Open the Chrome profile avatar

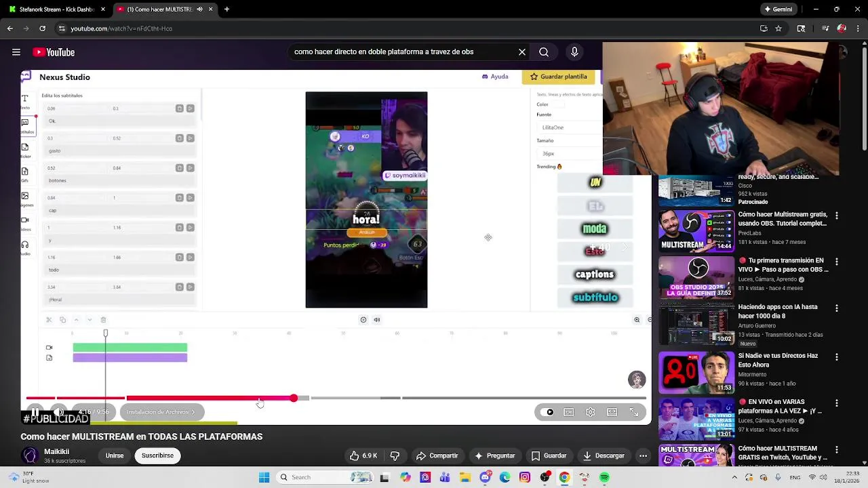pos(842,28)
